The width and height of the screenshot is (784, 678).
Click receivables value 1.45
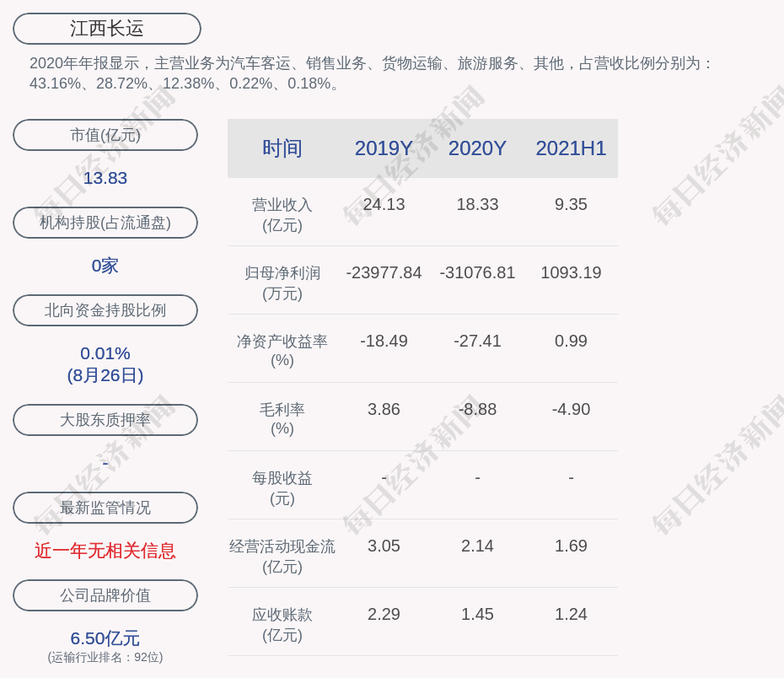pyautogui.click(x=477, y=615)
